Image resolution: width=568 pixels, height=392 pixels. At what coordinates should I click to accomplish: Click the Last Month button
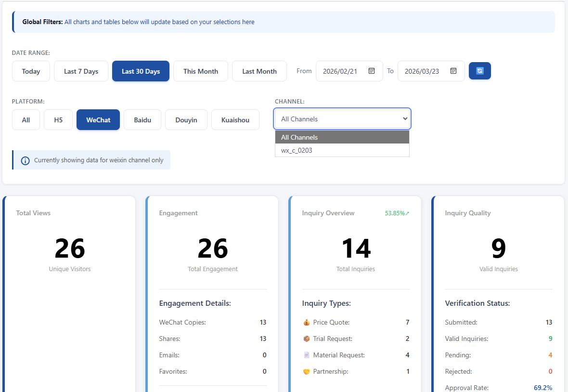coord(259,71)
